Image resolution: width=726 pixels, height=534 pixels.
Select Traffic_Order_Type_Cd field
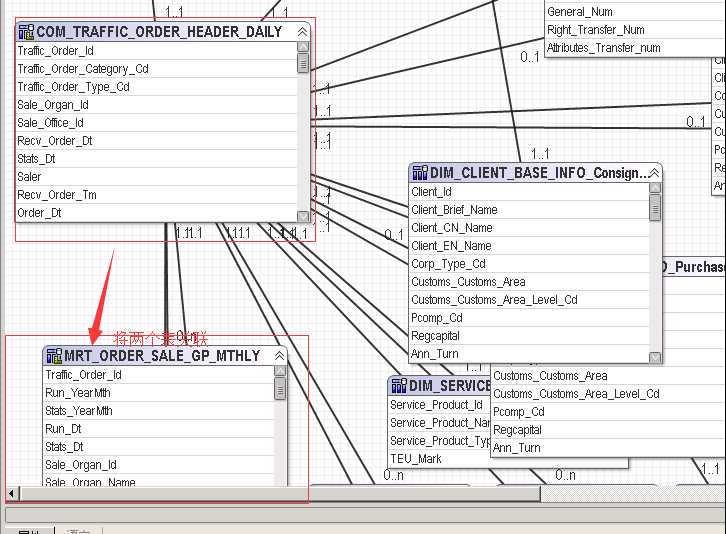[x=156, y=87]
